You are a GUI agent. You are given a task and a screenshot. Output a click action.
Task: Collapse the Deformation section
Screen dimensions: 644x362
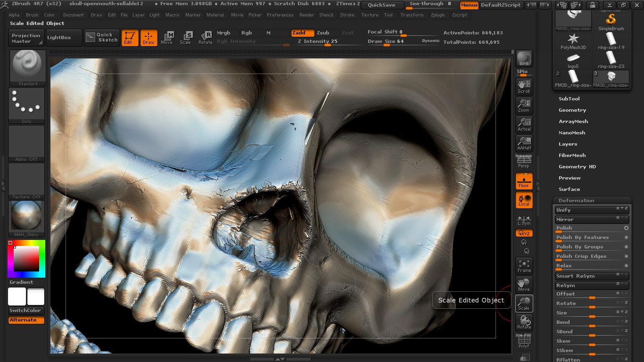point(576,201)
